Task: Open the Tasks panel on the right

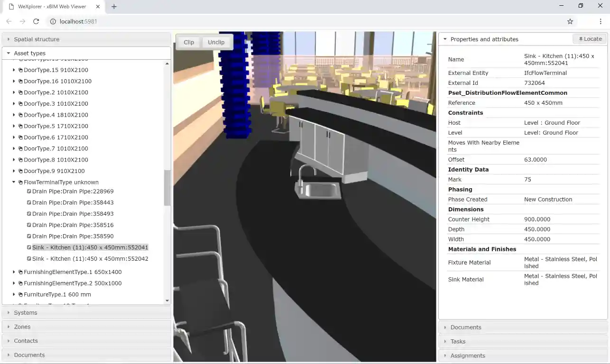Action: (458, 341)
